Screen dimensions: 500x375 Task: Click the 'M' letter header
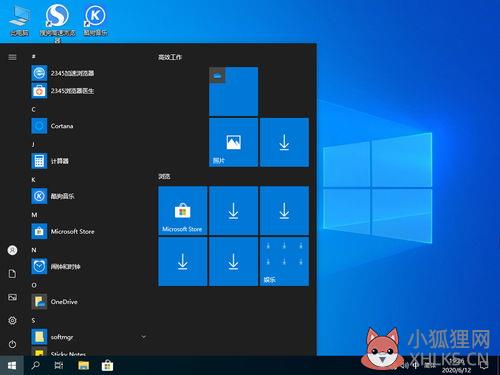34,215
